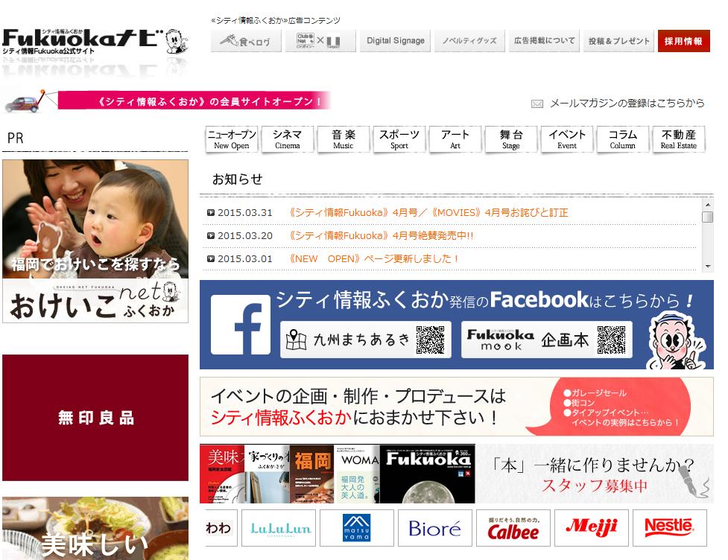Open the Fukuoka mook 企画本 button

(x=546, y=340)
